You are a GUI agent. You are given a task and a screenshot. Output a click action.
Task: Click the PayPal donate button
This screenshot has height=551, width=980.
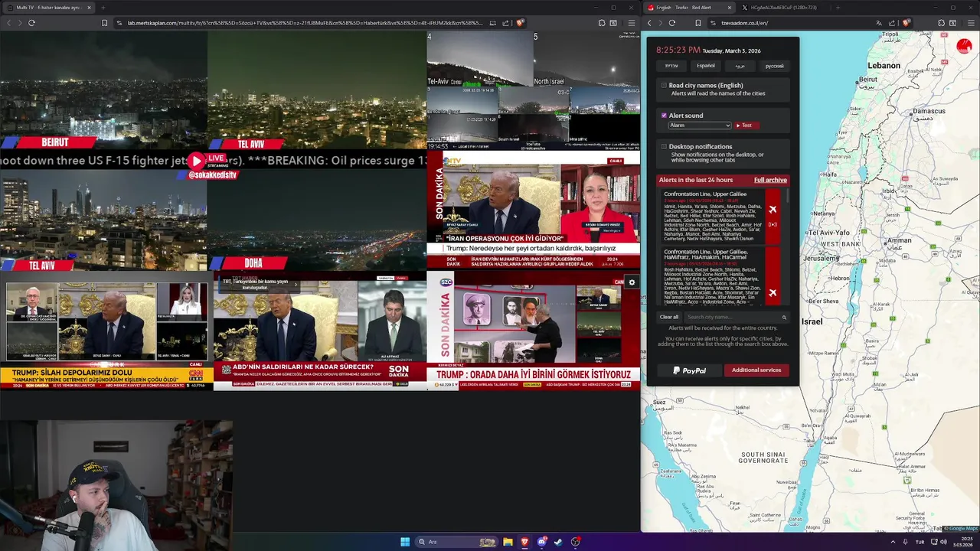pyautogui.click(x=689, y=370)
